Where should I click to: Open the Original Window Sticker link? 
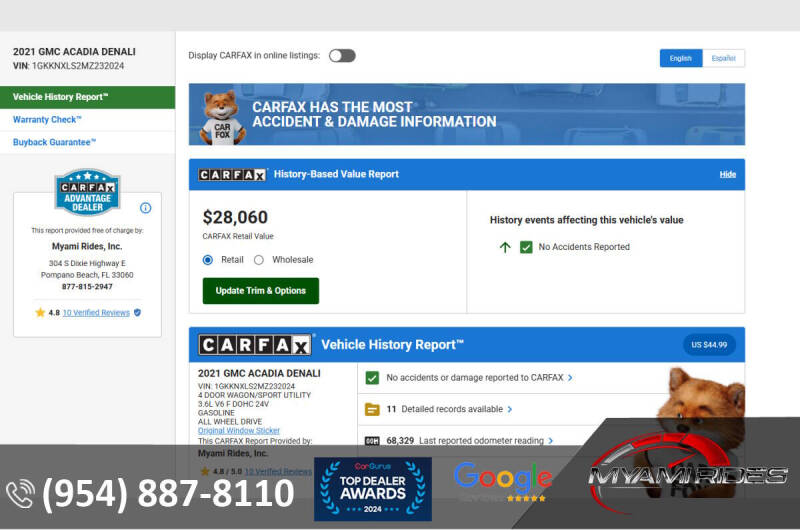(x=239, y=430)
